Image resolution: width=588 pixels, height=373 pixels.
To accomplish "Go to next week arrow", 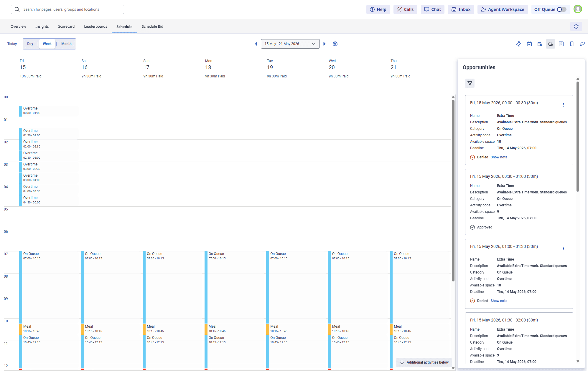I will [325, 44].
